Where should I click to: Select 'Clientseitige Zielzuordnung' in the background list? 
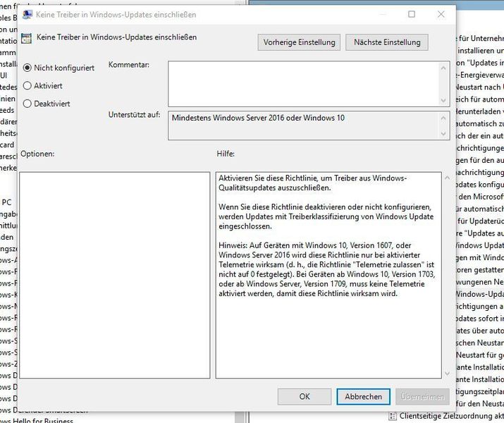click(451, 416)
